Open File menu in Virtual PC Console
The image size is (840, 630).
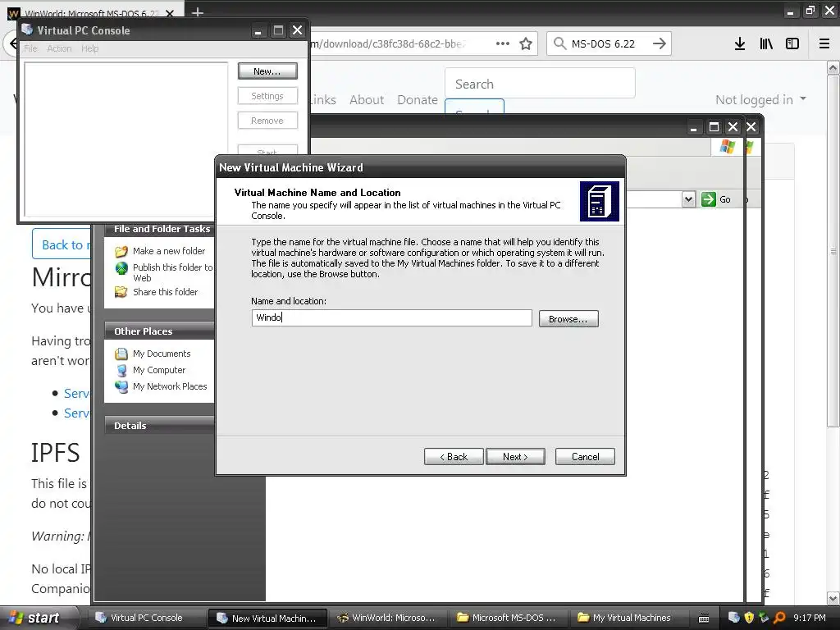(x=31, y=48)
